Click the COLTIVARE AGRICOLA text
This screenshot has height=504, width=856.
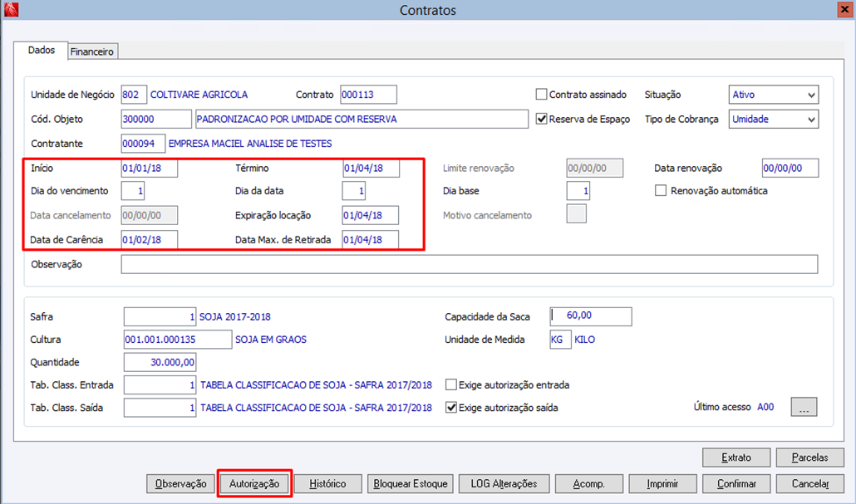tap(199, 95)
